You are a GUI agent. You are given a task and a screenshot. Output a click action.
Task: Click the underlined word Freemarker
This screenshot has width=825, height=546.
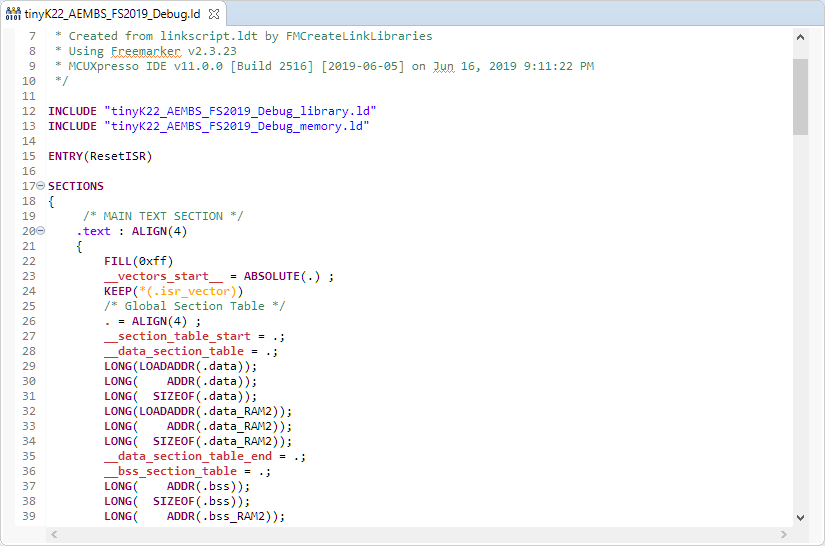[x=146, y=51]
